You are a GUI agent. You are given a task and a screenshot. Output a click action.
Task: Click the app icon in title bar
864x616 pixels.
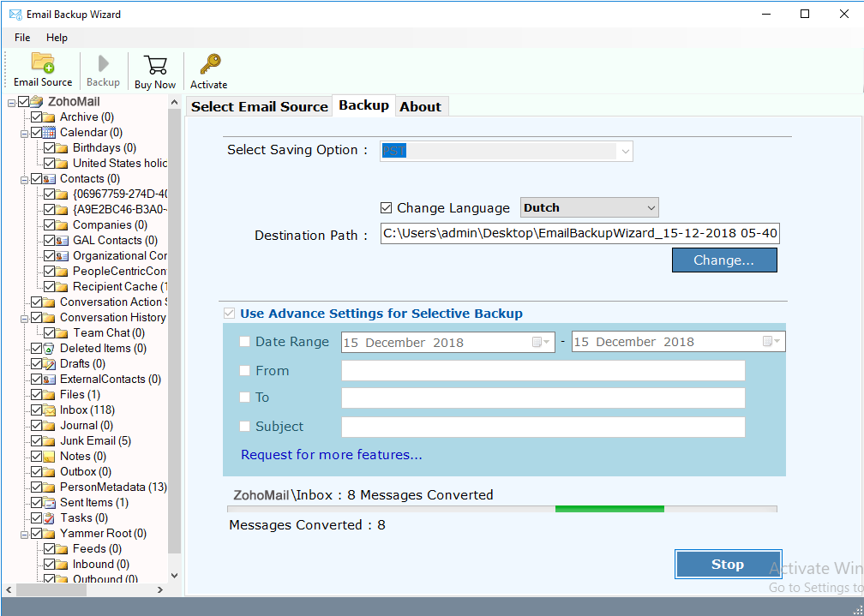(x=15, y=15)
